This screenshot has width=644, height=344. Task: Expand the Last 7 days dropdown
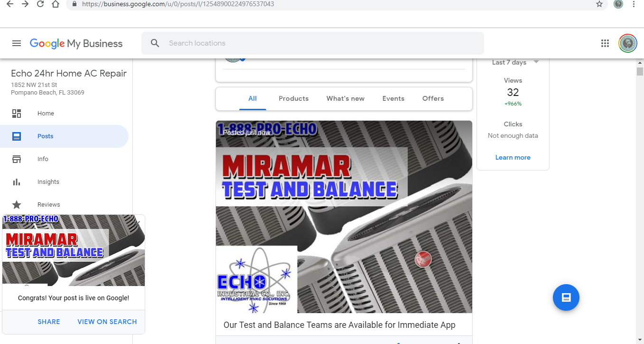[536, 62]
